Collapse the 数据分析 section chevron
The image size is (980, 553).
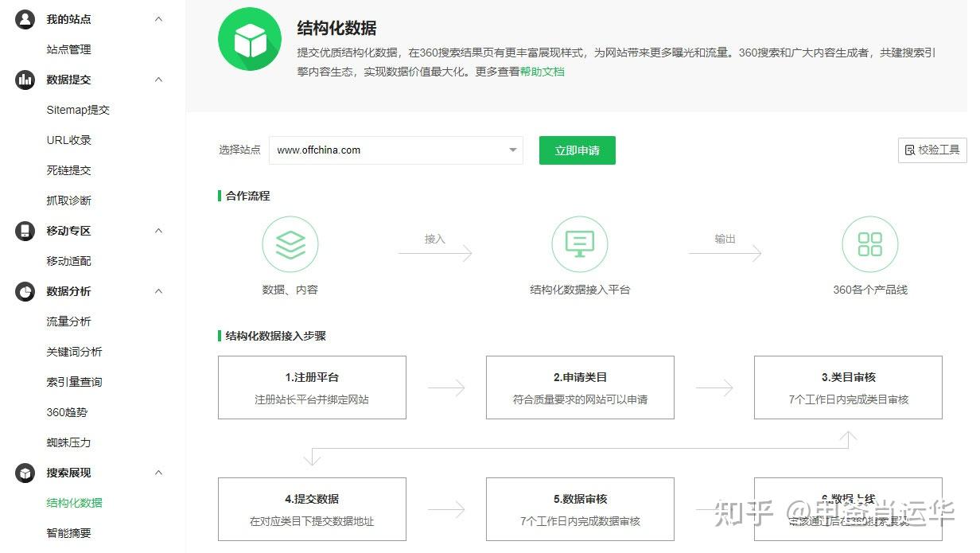158,291
